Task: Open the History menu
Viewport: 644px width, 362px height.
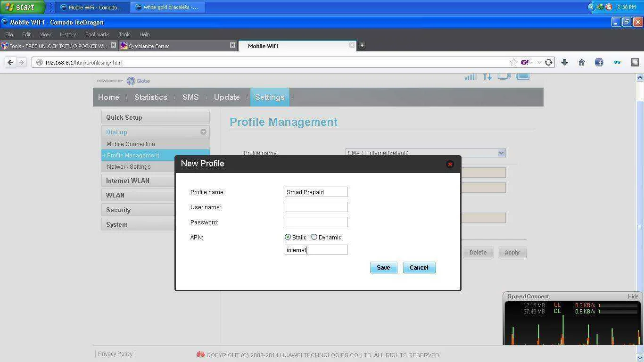Action: tap(68, 34)
